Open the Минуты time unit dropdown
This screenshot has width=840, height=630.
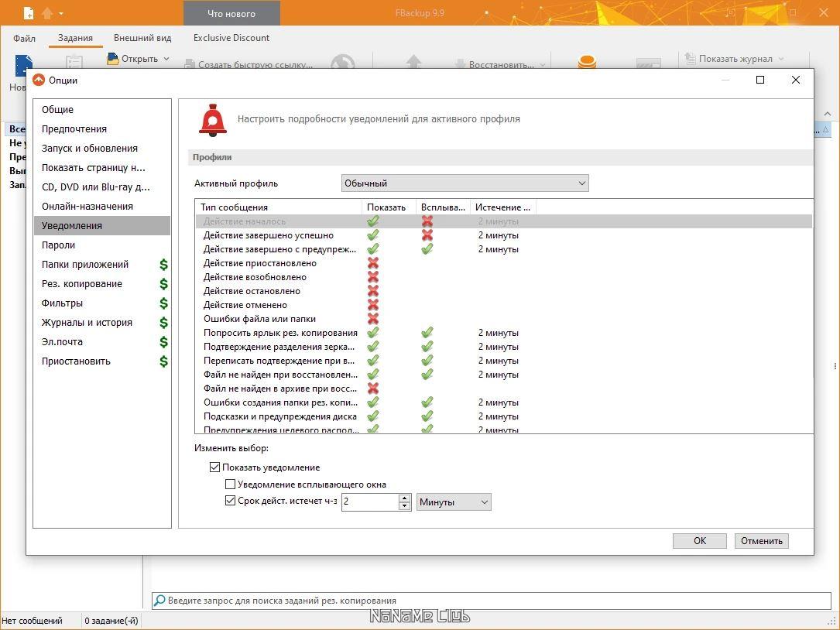[x=454, y=502]
